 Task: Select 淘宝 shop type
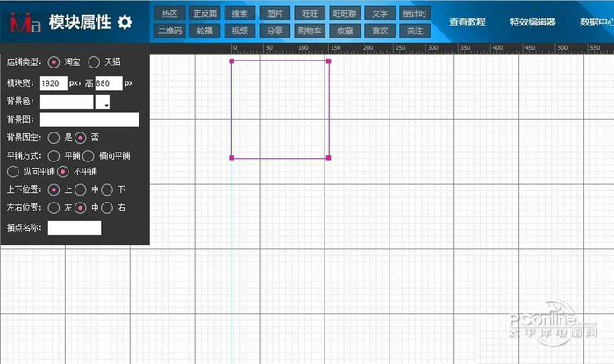coord(54,62)
